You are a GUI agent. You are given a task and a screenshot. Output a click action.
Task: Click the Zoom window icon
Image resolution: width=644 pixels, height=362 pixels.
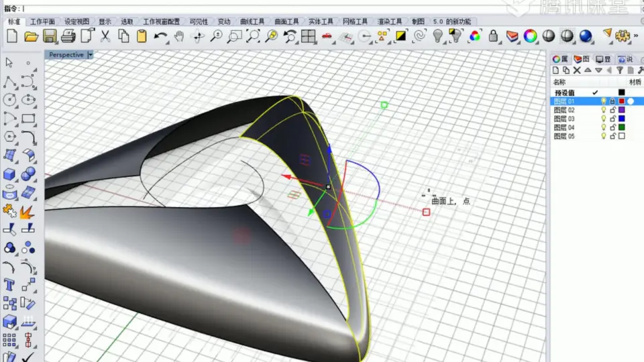click(x=235, y=36)
